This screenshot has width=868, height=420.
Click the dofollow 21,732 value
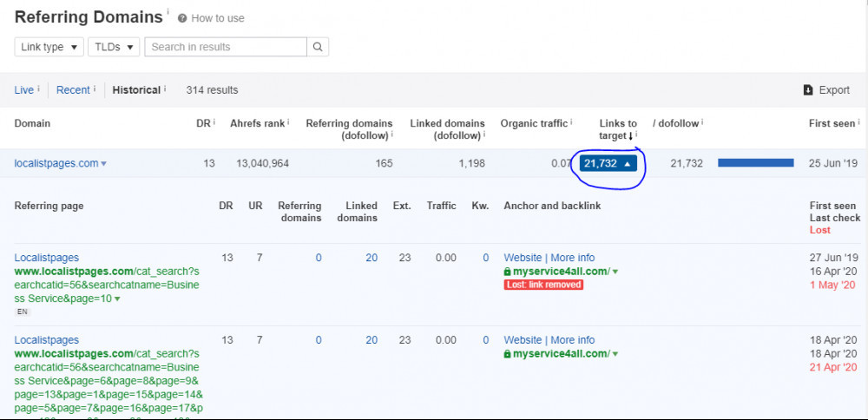[x=687, y=163]
